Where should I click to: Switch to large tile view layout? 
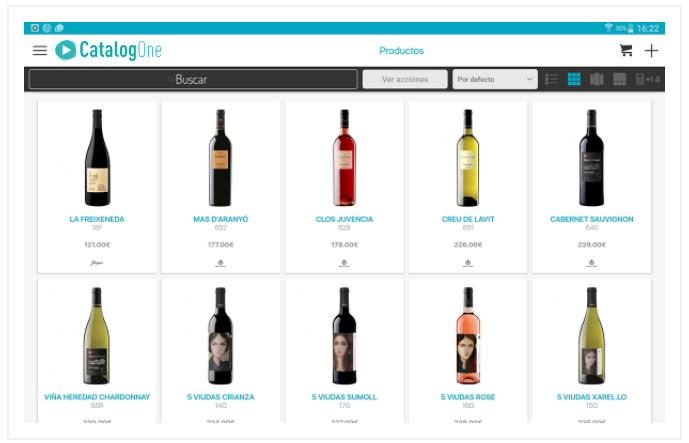pos(620,79)
